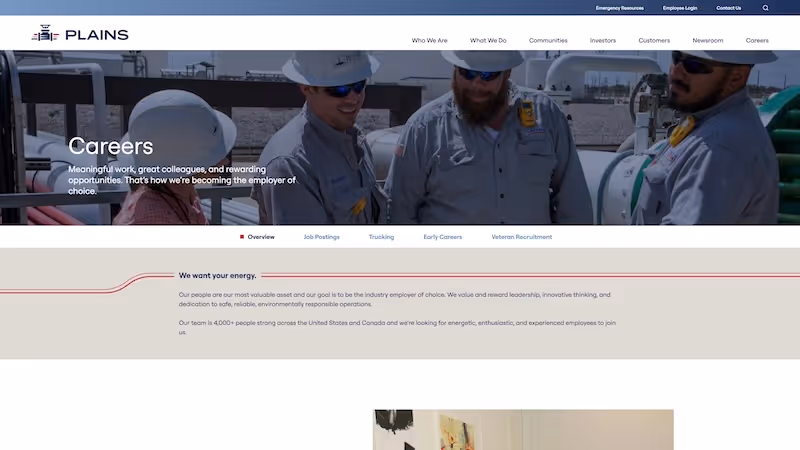Open the Early Careers tab
Viewport: 800px width, 450px height.
tap(442, 237)
